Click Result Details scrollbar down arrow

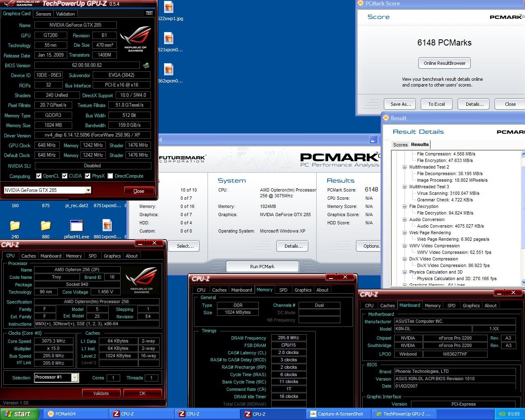[523, 282]
